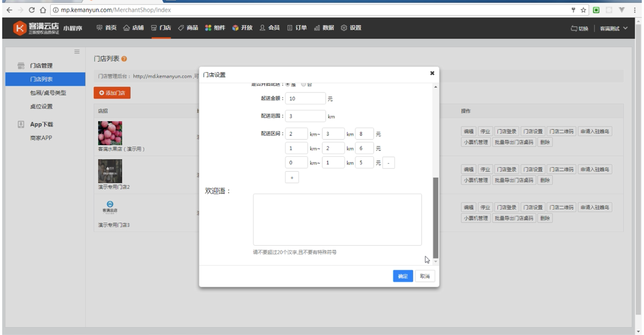
Task: Click 申请入驻蜂鸟 for 客满水果店 row
Action: click(x=595, y=132)
